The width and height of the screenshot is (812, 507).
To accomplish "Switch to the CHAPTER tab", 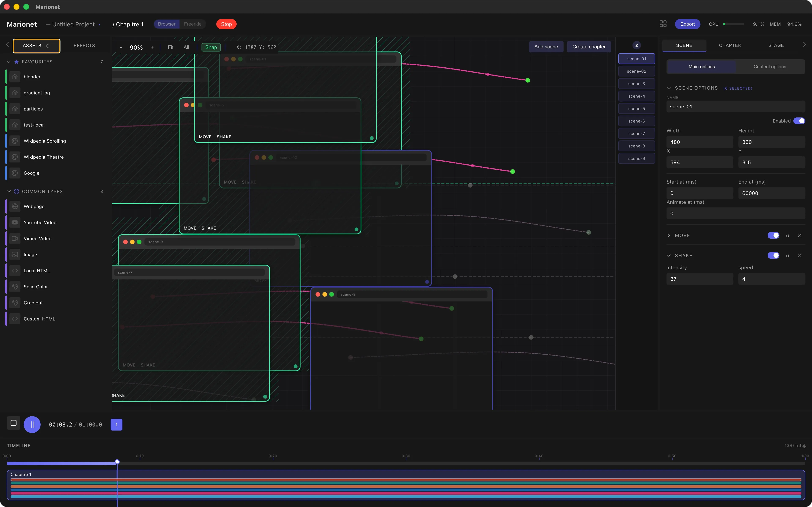I will [x=730, y=45].
